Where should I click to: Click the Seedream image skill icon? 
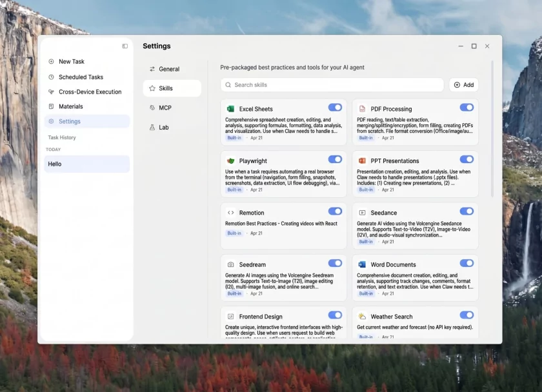(x=232, y=264)
